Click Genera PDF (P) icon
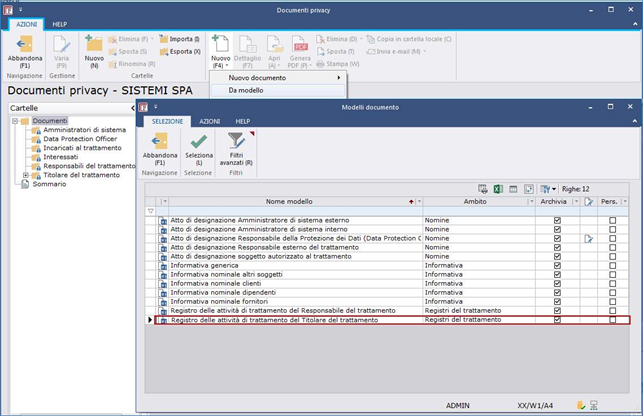The image size is (643, 416). coord(300,44)
